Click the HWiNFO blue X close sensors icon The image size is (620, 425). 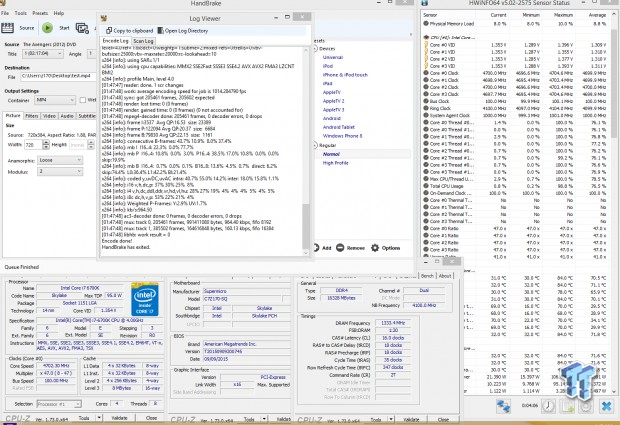click(607, 406)
